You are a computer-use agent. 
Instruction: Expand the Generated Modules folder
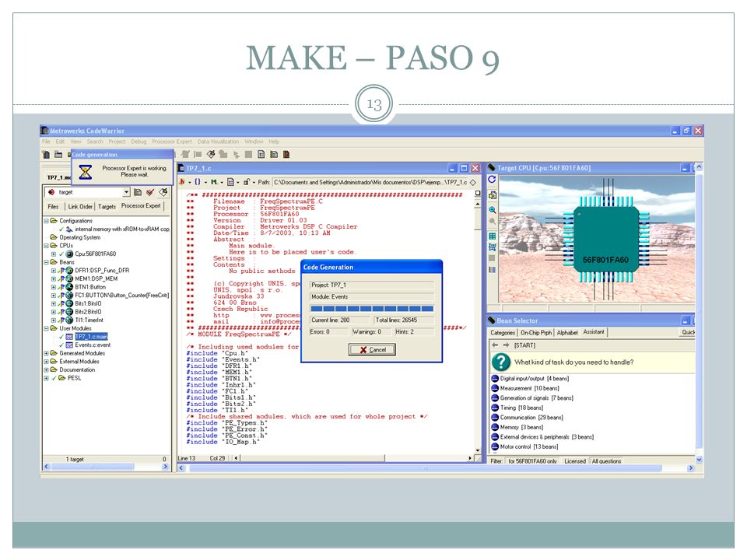pos(46,353)
